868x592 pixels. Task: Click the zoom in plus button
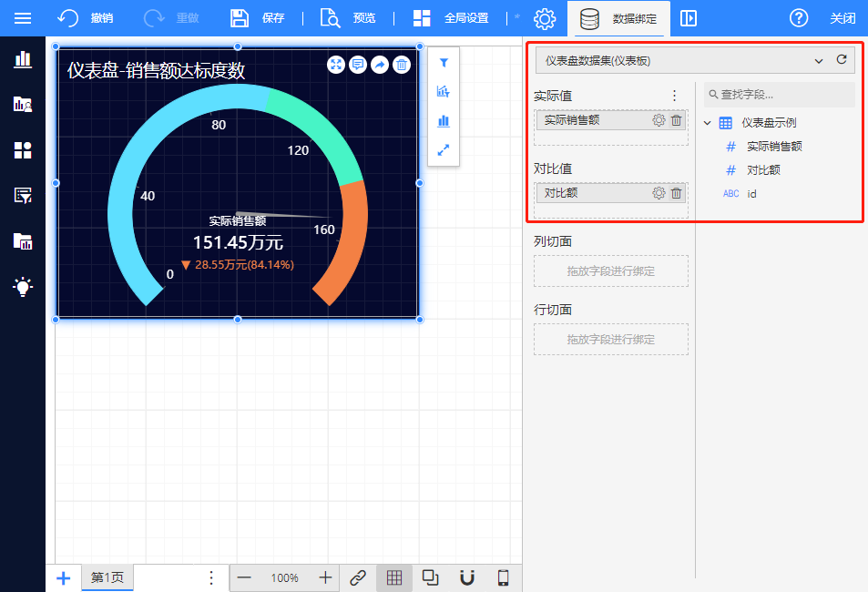pos(325,577)
